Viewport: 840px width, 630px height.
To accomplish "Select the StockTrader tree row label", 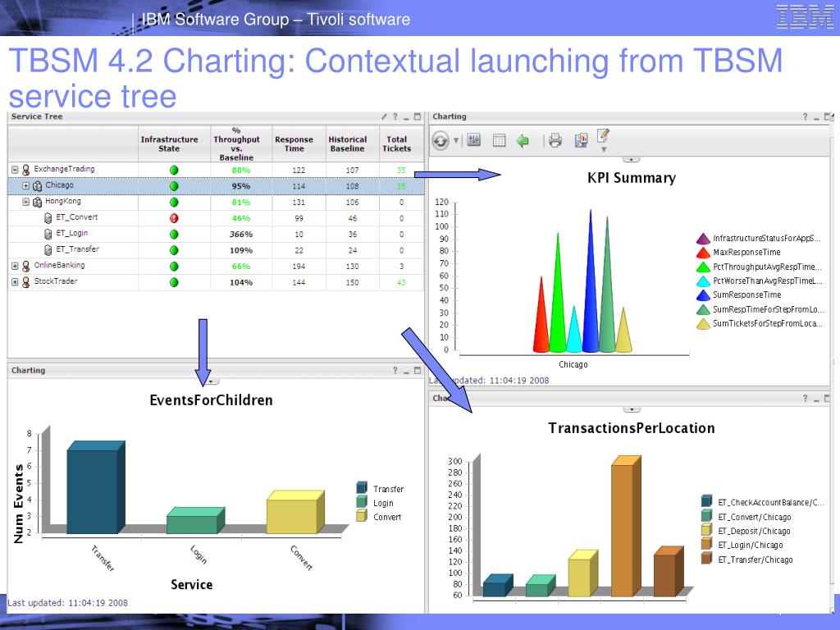I will (x=56, y=281).
